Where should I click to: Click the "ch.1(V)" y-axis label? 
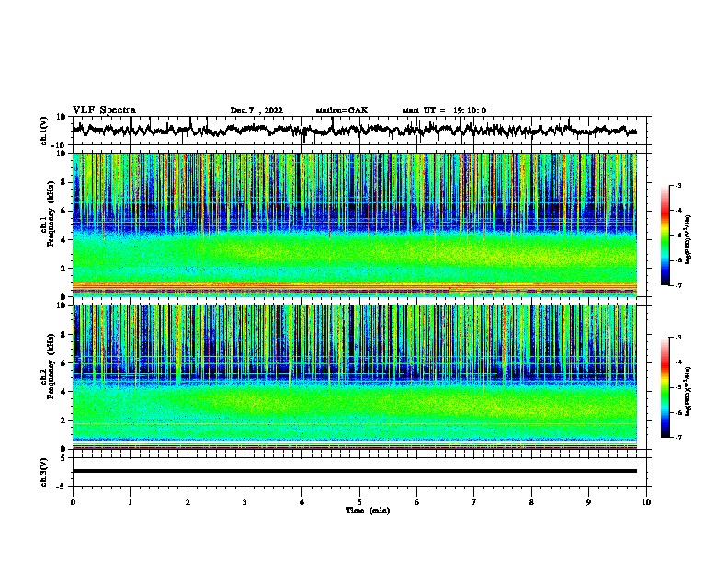[44, 131]
